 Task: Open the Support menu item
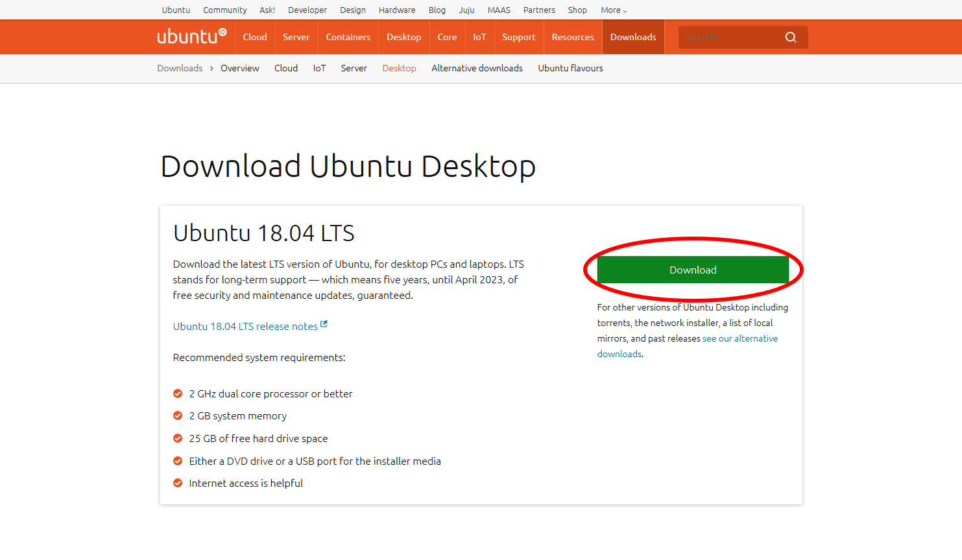[519, 37]
